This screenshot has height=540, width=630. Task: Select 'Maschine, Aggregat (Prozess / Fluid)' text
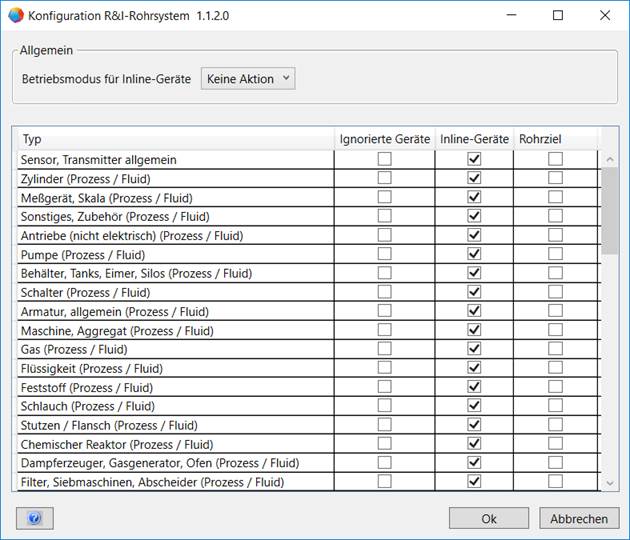pos(117,331)
